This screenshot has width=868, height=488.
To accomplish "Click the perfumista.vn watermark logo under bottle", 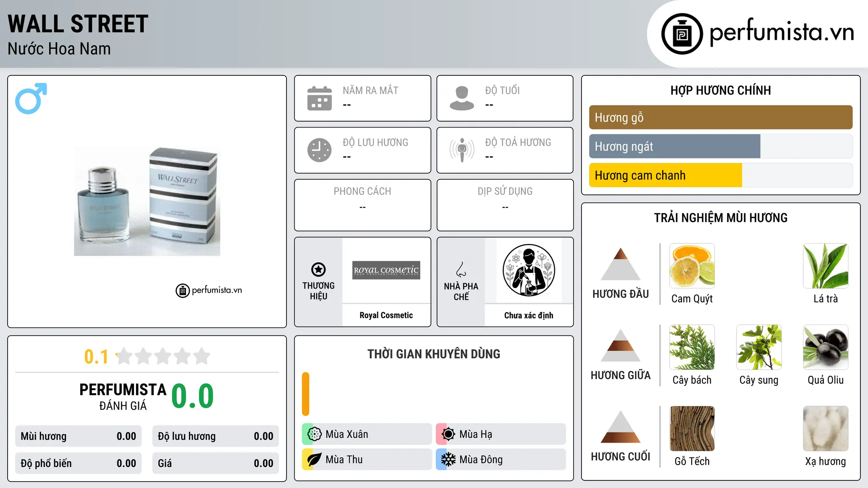I will coord(209,290).
